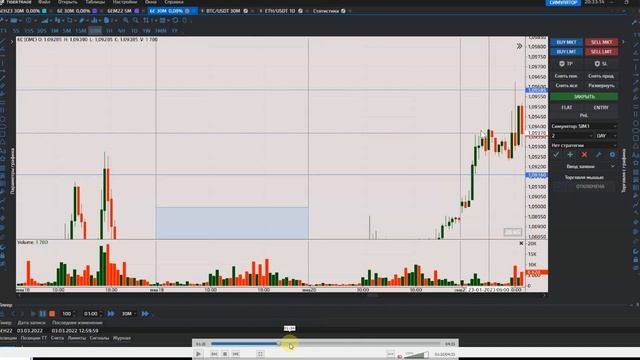Click the SELL MKT button
Image resolution: width=640 pixels, height=360 pixels.
(601, 42)
